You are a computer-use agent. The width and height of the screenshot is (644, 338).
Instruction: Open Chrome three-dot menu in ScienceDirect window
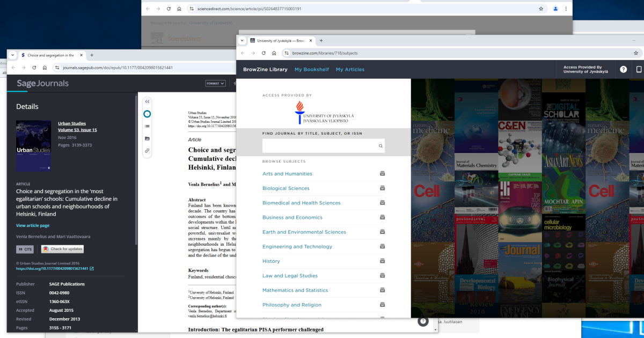pyautogui.click(x=566, y=9)
